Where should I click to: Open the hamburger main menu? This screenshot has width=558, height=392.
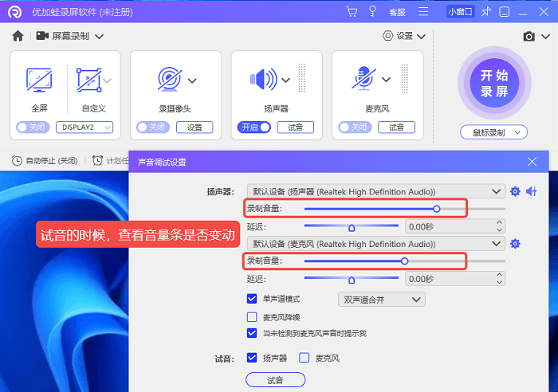point(423,12)
